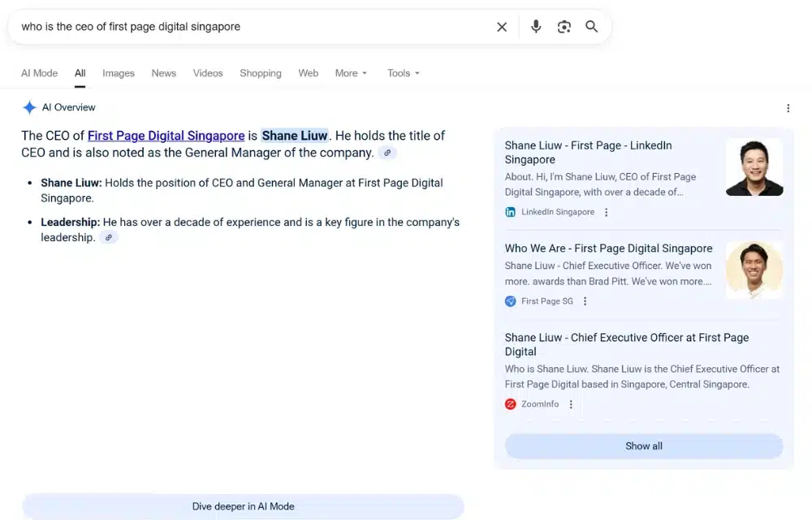Click the highlighted Shane Liuw name
Image resolution: width=812 pixels, height=520 pixels.
pos(294,136)
